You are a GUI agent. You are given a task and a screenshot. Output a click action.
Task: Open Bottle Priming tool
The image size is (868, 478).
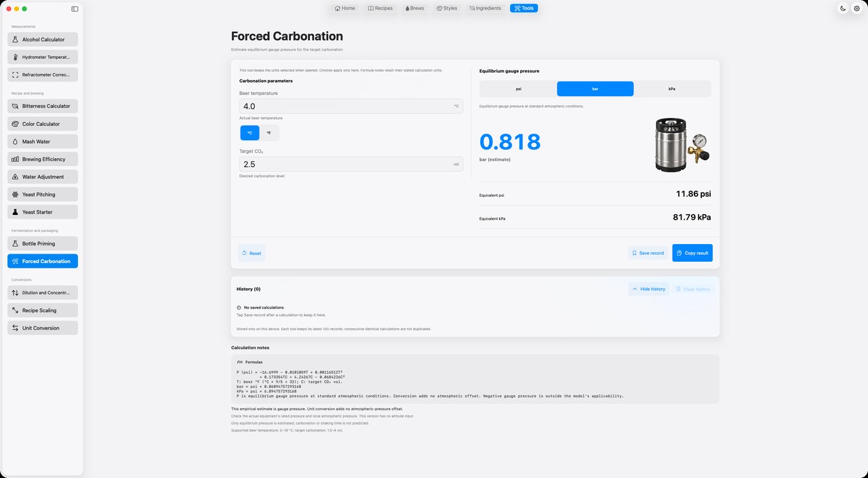[x=43, y=243]
